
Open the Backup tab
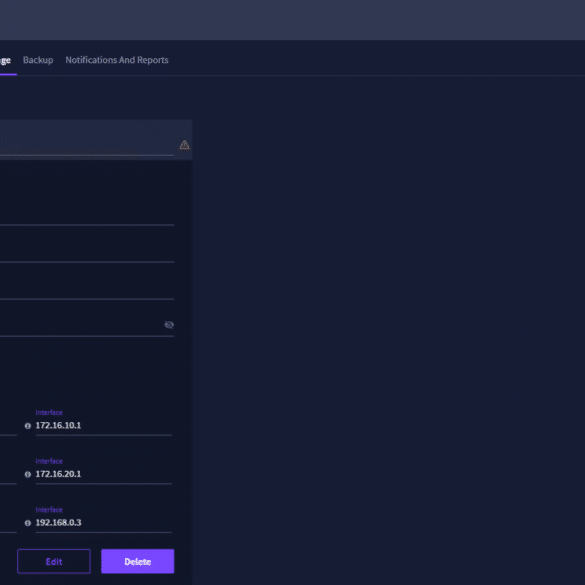point(38,60)
